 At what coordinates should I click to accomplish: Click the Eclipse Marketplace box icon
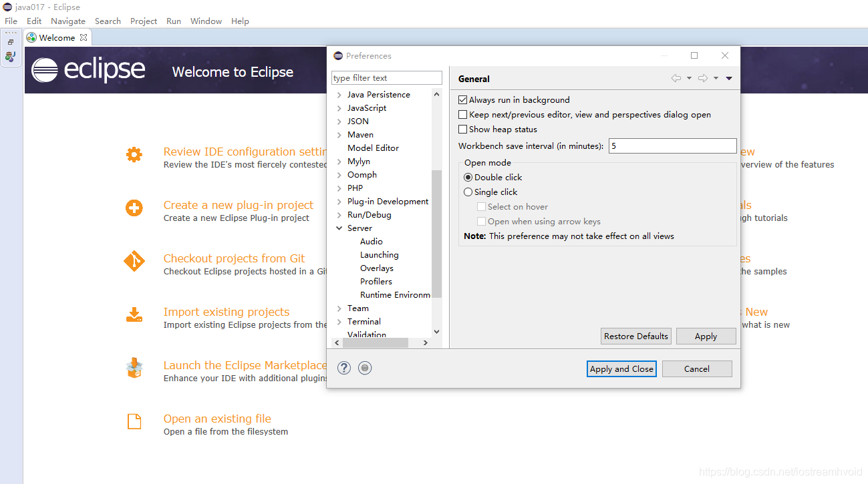click(x=134, y=369)
